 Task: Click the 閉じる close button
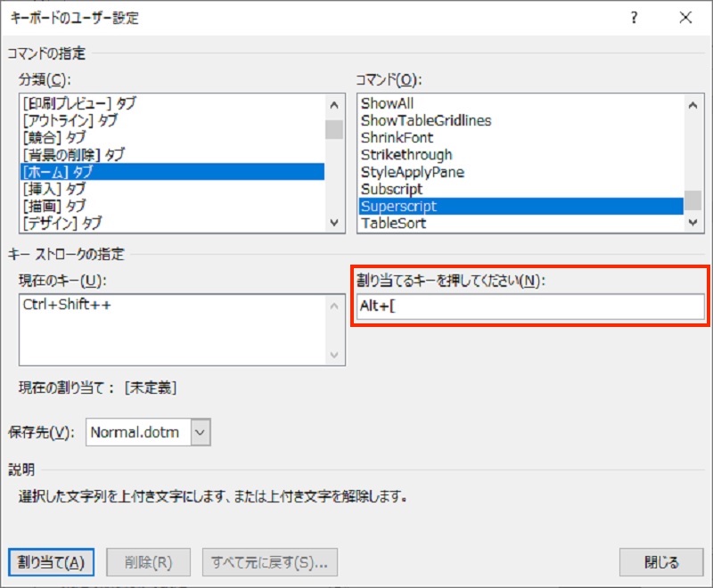(x=661, y=562)
